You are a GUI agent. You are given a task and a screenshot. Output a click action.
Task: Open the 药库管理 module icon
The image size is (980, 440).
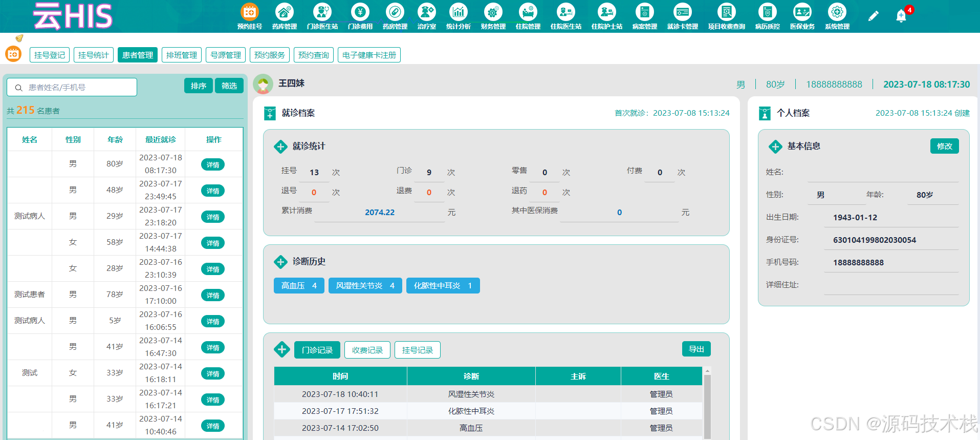pyautogui.click(x=285, y=12)
